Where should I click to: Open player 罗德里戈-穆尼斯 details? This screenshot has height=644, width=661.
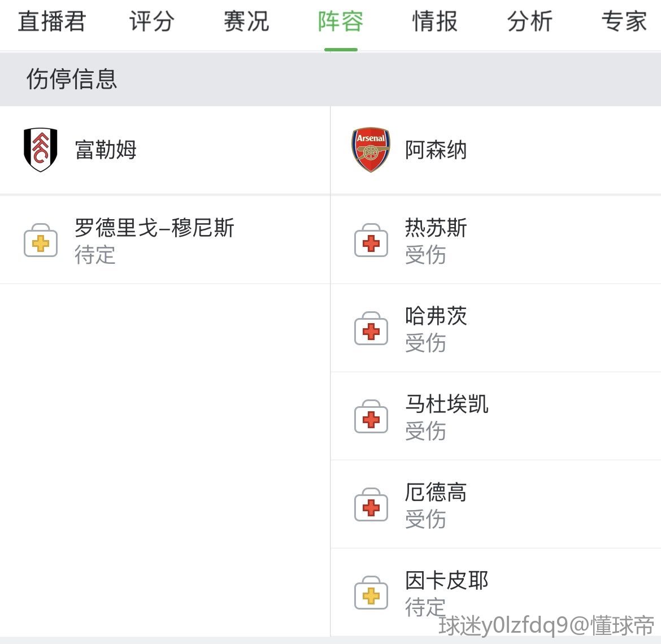[x=154, y=228]
